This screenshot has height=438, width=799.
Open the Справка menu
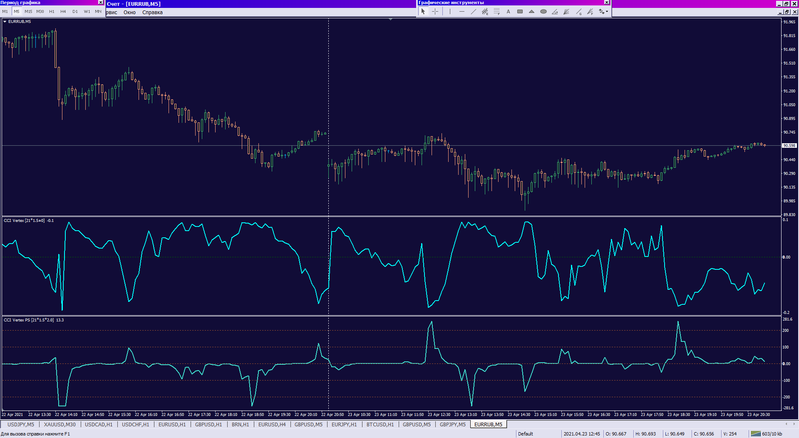tap(152, 12)
